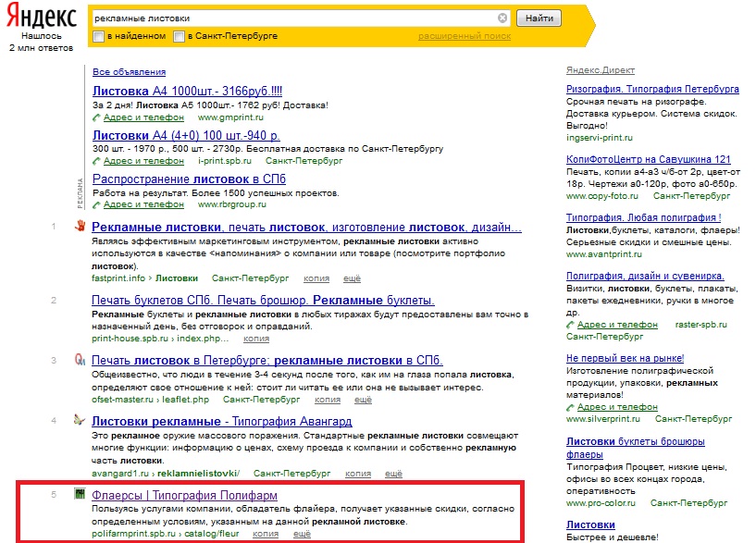Click the favicon beside ofset-master result
Screen dimensions: 756x543
(80, 360)
